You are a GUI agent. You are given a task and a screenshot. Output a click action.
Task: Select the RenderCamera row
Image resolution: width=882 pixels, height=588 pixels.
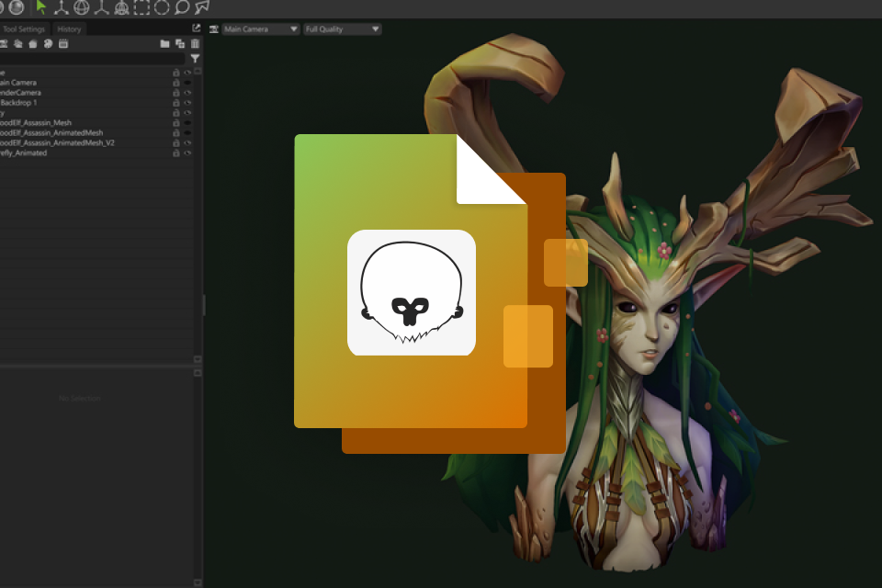tap(96, 93)
